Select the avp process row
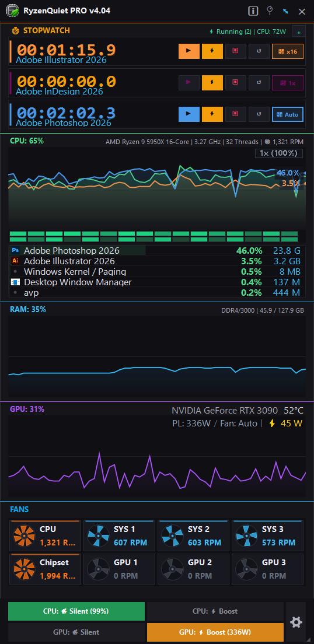This screenshot has height=644, width=314. [156, 292]
